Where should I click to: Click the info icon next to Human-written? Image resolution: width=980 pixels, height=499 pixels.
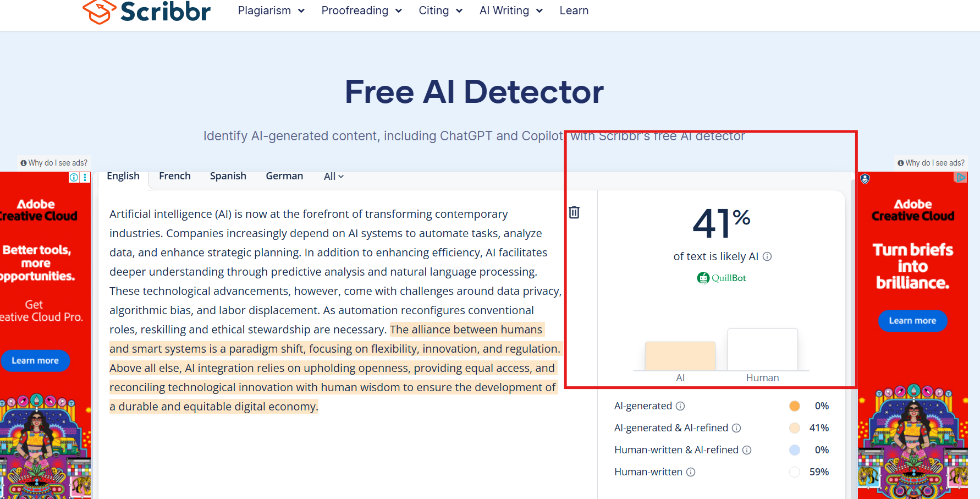pyautogui.click(x=691, y=472)
